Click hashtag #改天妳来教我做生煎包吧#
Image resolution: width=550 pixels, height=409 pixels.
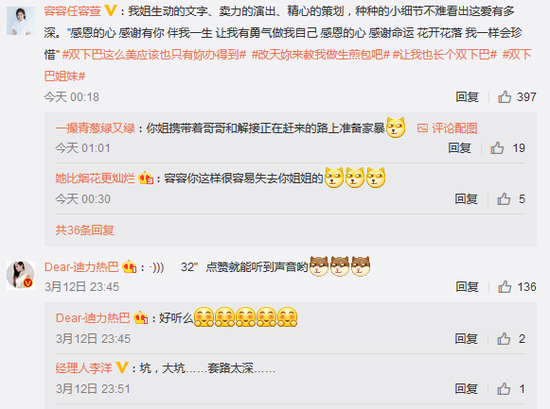(x=321, y=55)
